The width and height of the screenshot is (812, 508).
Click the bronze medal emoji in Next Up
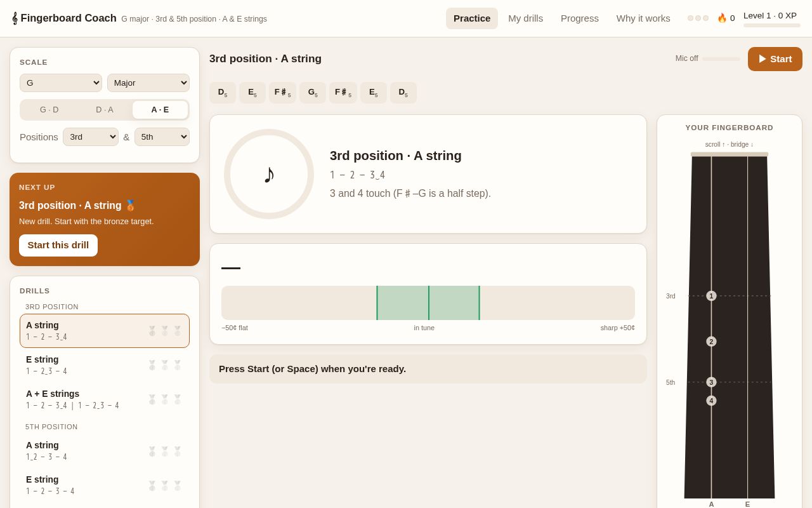[x=131, y=205]
